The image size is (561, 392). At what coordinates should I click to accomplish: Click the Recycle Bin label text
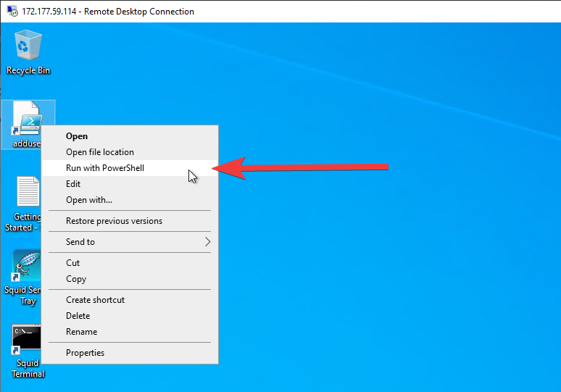click(x=28, y=70)
